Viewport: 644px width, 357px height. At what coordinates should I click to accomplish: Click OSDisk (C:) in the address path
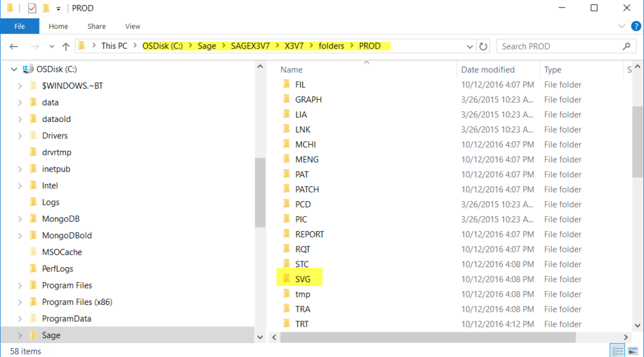click(163, 46)
